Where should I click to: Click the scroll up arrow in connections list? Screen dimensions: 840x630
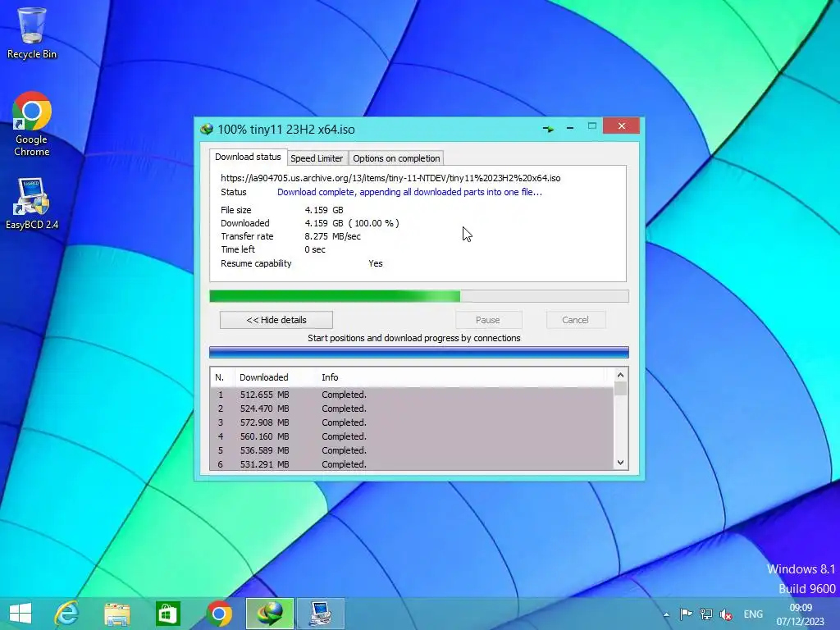(x=620, y=375)
